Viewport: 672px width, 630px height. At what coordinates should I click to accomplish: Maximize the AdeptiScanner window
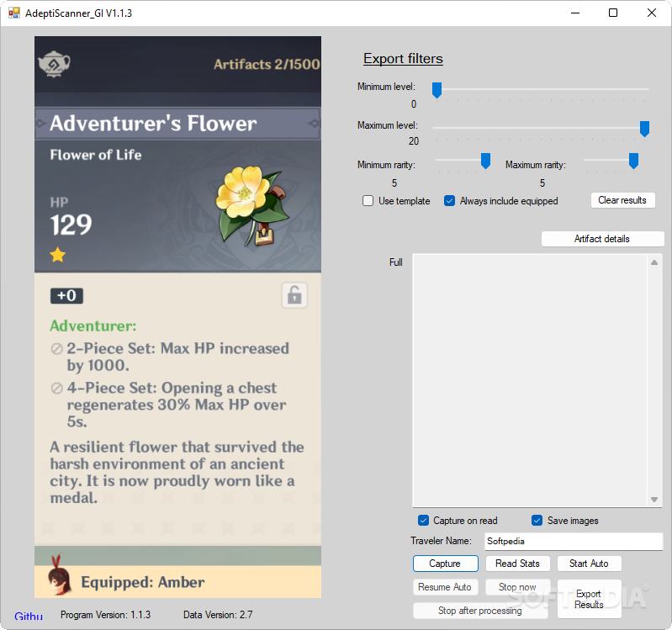(x=613, y=13)
